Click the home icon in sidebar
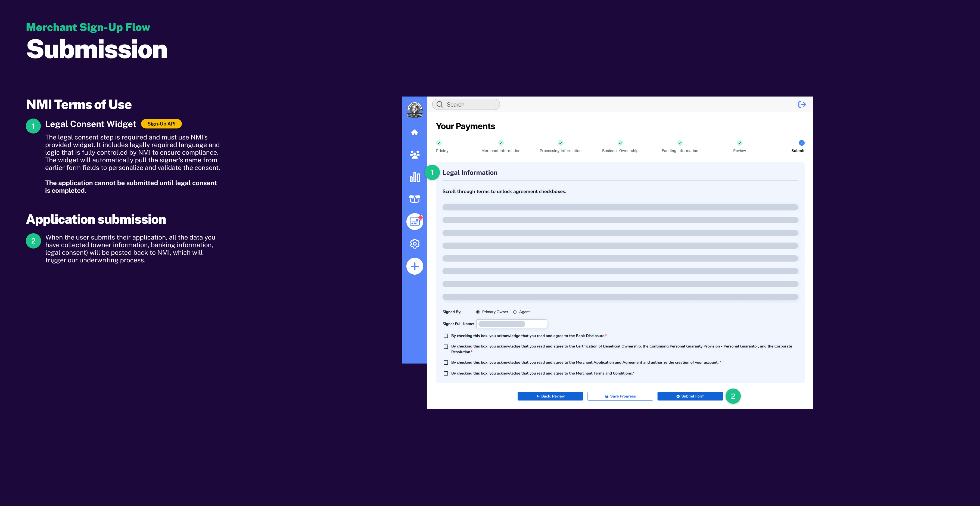This screenshot has height=506, width=980. coord(415,132)
